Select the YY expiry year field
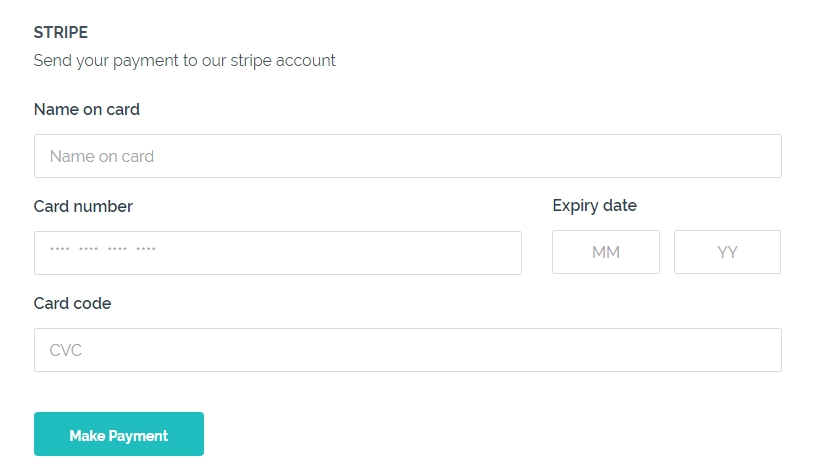 coord(727,252)
